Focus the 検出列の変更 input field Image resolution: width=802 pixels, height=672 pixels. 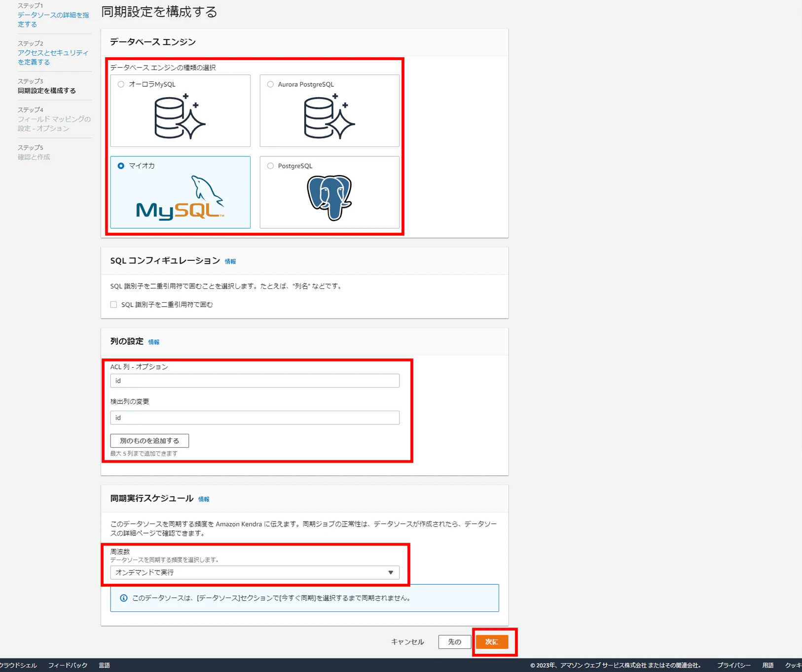click(x=255, y=418)
